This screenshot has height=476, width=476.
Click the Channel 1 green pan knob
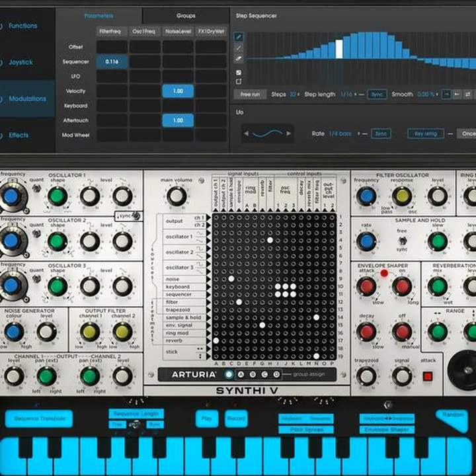[x=47, y=376]
